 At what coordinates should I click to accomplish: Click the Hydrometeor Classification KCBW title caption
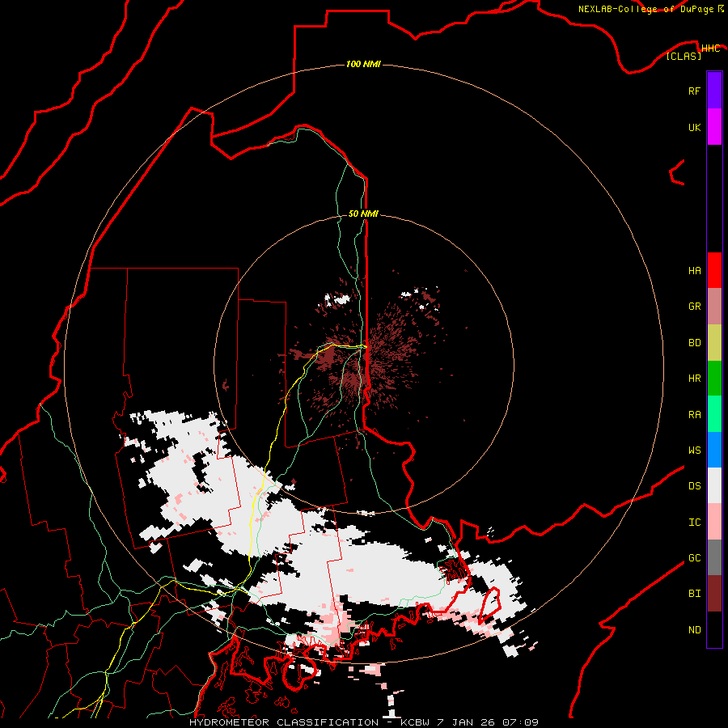(363, 722)
